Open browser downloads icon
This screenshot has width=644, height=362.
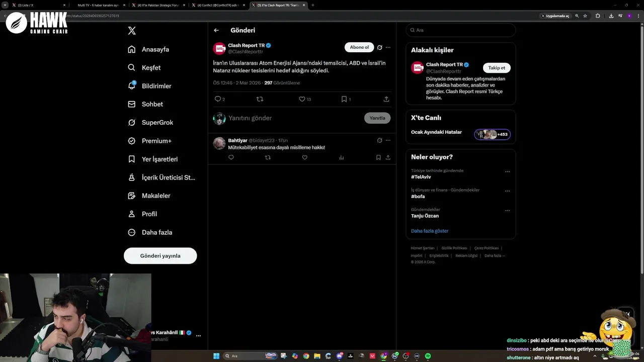coord(611,16)
